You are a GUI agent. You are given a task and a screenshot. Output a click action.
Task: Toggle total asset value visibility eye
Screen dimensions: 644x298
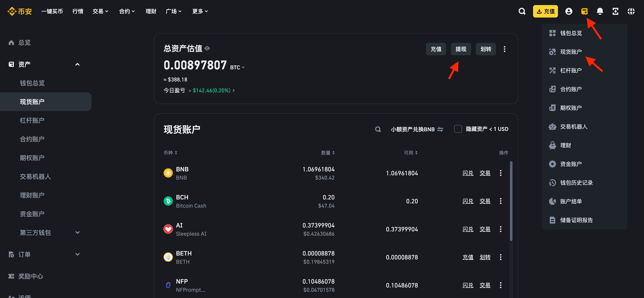207,48
